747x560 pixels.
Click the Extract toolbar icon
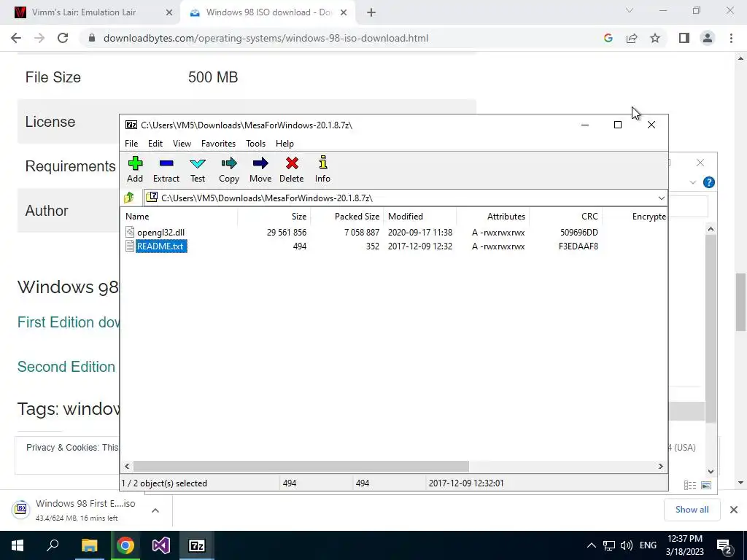[x=166, y=163]
